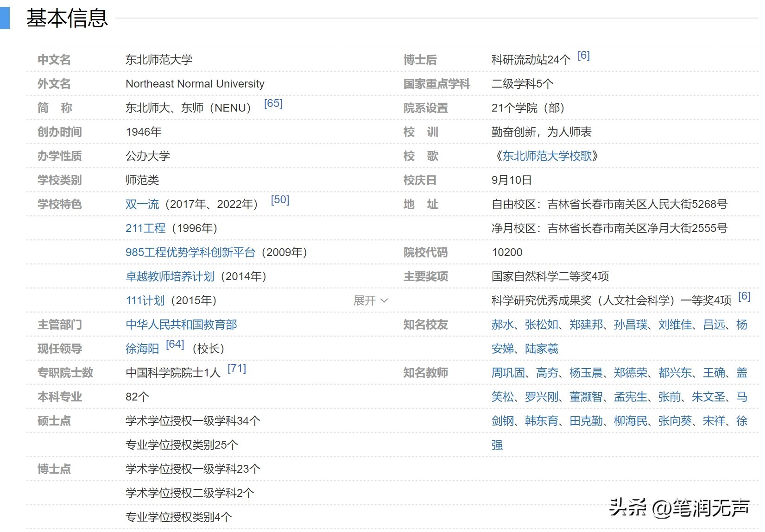765x532 pixels.
Task: Select the 本科专业 value 82个
Action: [137, 397]
